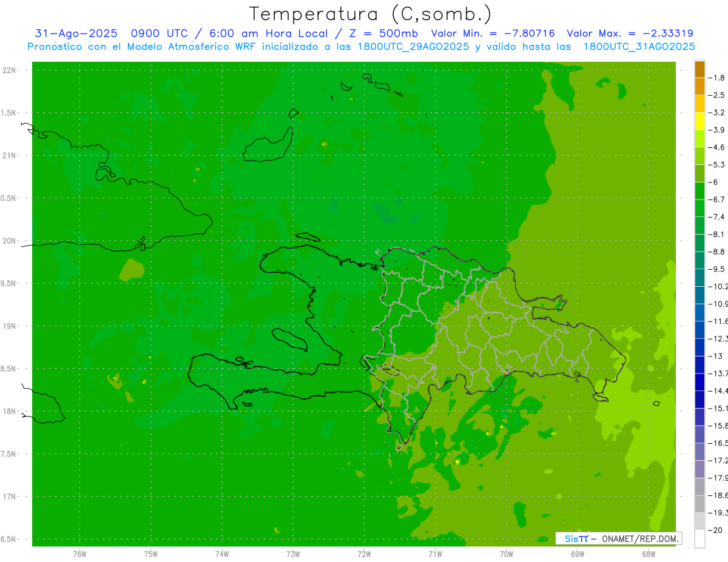
Task: Pick the lime swatch between -3.9 and -4.6
Action: tap(699, 139)
